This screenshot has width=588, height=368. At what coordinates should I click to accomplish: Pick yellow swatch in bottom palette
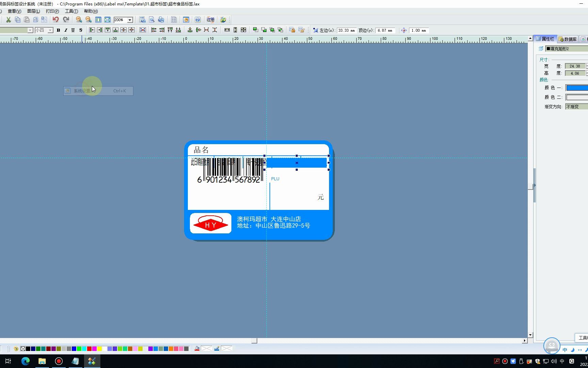point(99,349)
